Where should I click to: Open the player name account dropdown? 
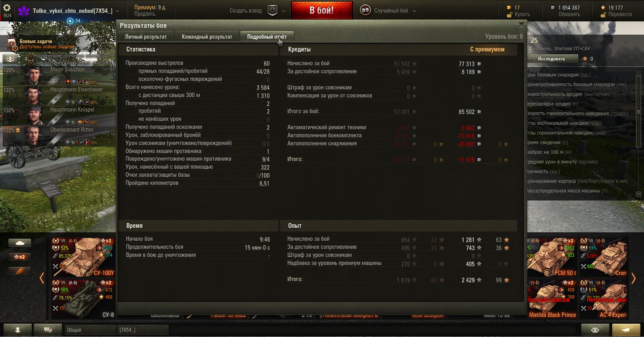pos(73,11)
